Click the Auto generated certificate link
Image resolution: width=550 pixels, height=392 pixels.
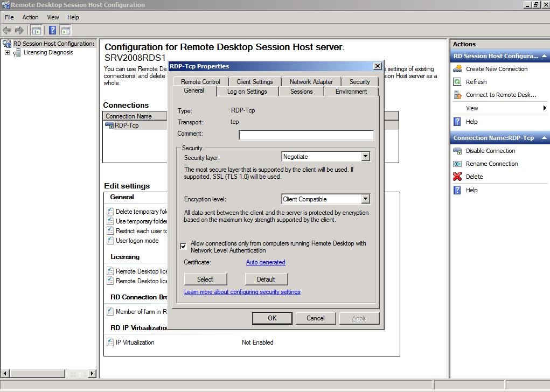pyautogui.click(x=266, y=262)
